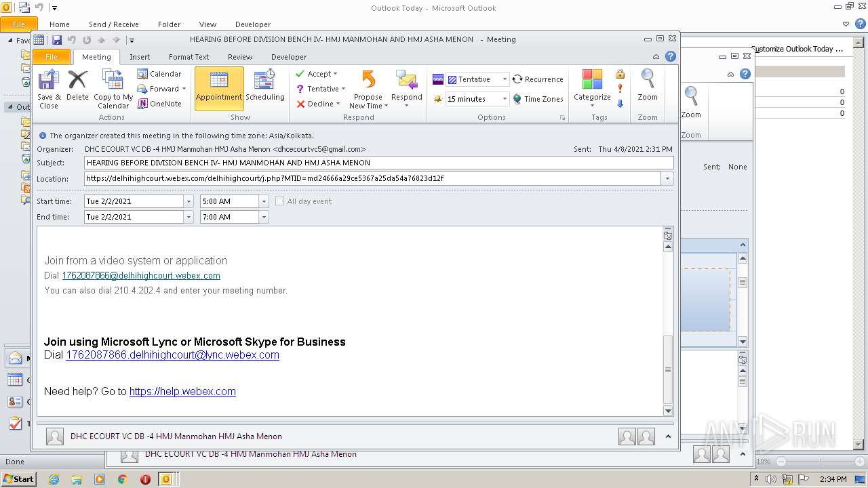Select the Meeting ribbon tab
This screenshot has width=868, height=488.
96,57
